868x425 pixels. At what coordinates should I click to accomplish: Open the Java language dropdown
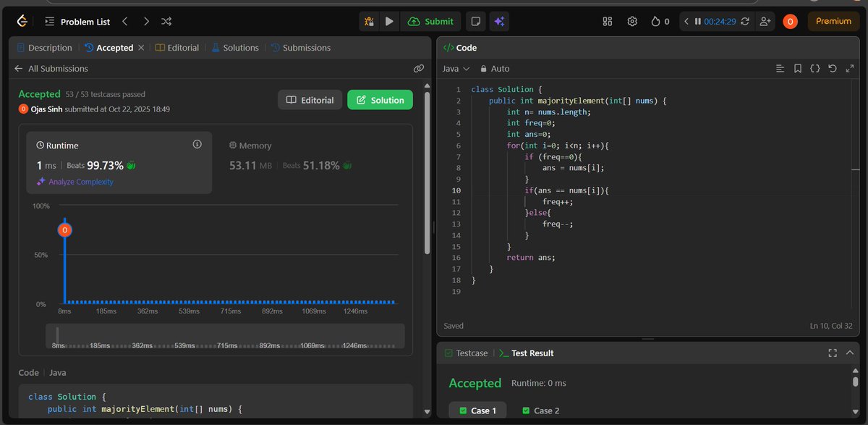[456, 69]
